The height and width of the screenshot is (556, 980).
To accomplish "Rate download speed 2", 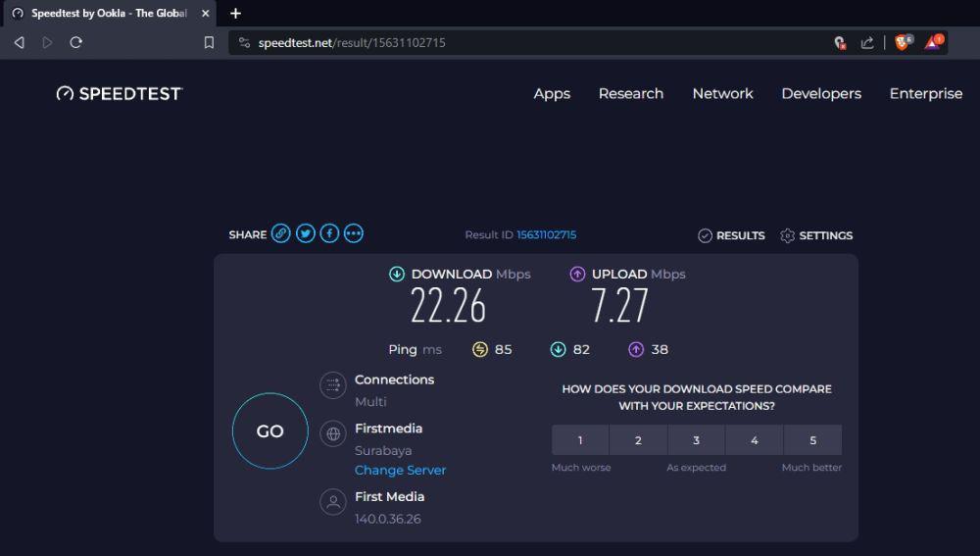I will pyautogui.click(x=638, y=440).
